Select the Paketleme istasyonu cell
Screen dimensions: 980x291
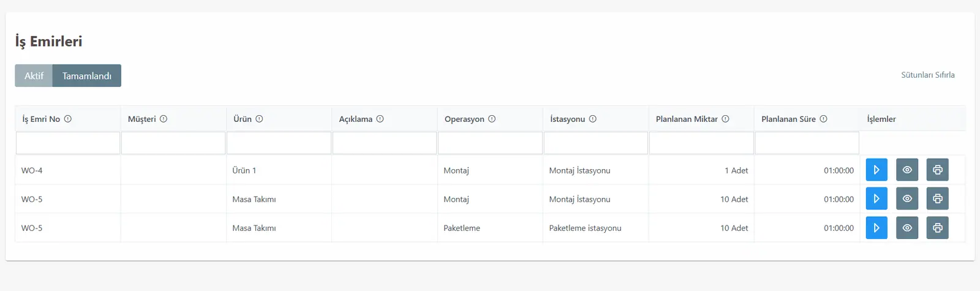596,228
